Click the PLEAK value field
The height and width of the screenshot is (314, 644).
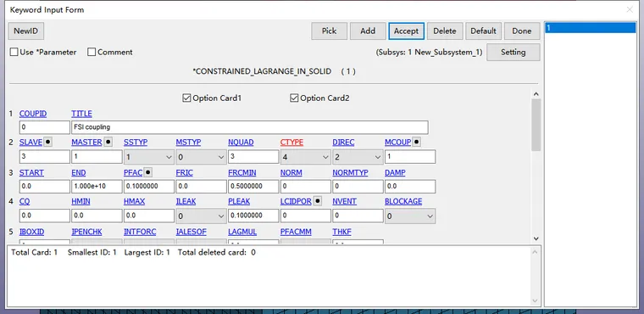pos(253,216)
